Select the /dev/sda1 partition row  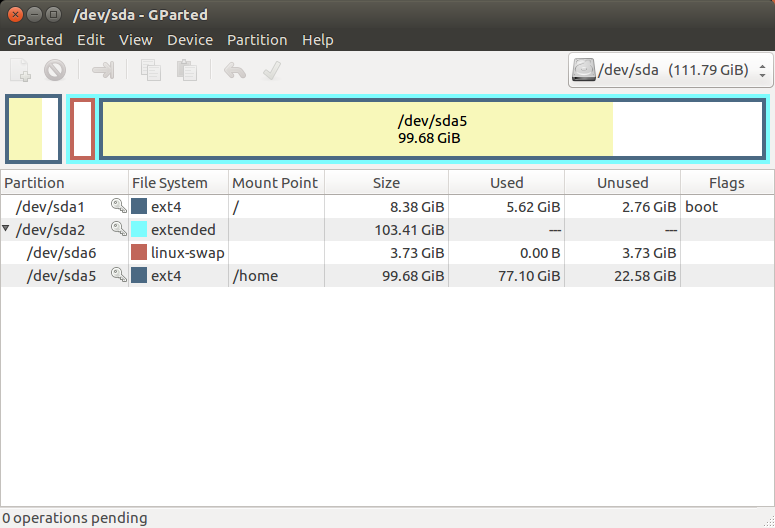tap(388, 206)
